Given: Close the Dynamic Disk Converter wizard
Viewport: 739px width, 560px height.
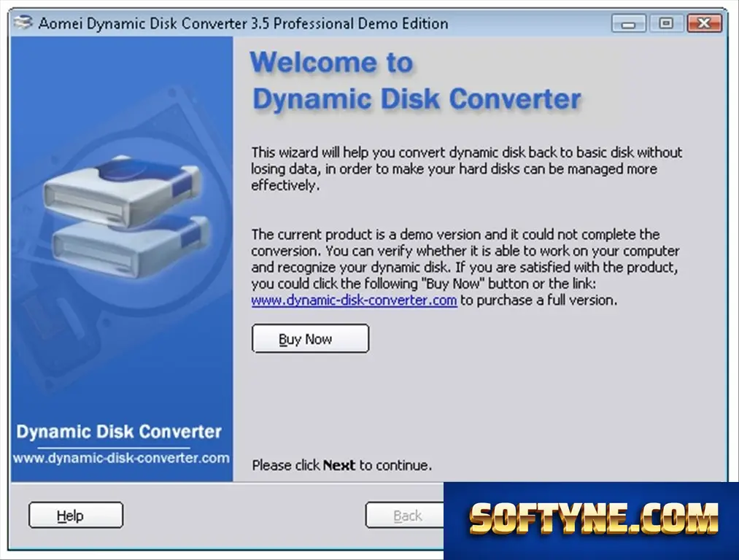Looking at the screenshot, I should tap(704, 23).
